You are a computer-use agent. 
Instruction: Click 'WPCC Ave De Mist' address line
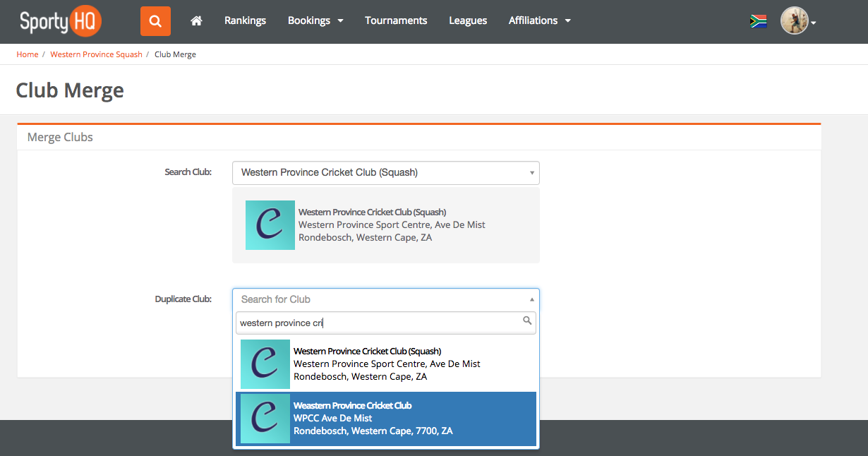[x=333, y=418]
